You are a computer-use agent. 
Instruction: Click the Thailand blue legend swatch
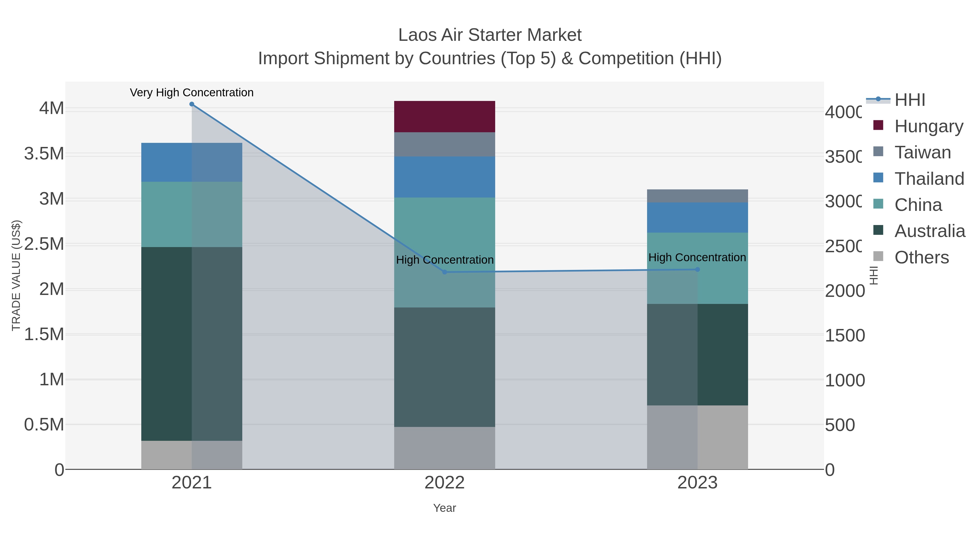pos(878,178)
